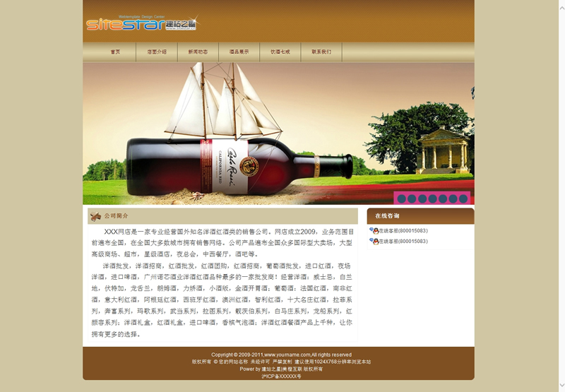Click the second QQ penguin customer service icon
Viewport: 565px width, 392px height.
click(374, 242)
